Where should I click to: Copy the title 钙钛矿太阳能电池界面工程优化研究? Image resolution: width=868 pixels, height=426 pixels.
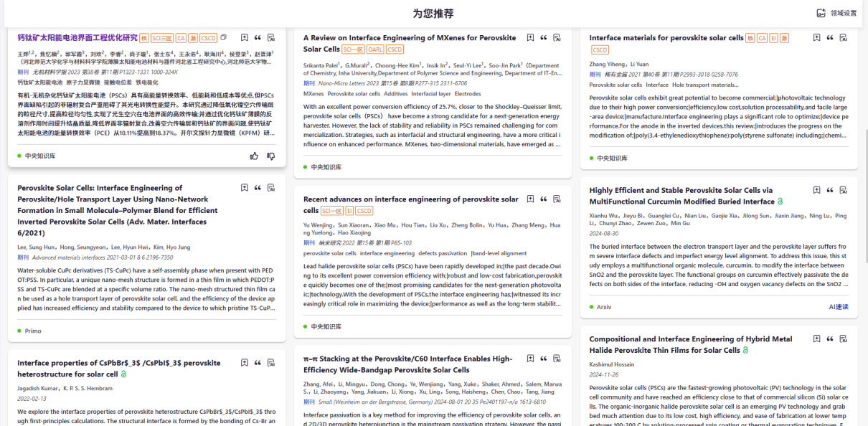point(223,38)
